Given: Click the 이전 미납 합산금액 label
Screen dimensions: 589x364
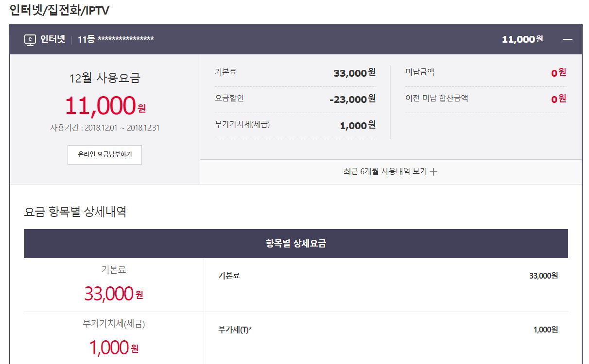Looking at the screenshot, I should coord(436,98).
